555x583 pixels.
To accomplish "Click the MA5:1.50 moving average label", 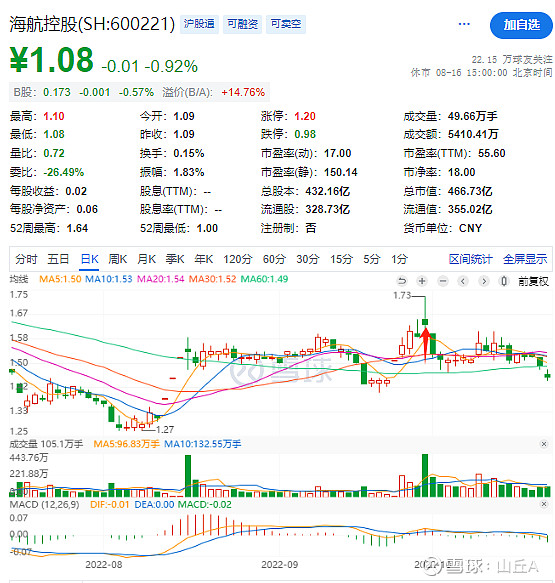I will point(60,279).
